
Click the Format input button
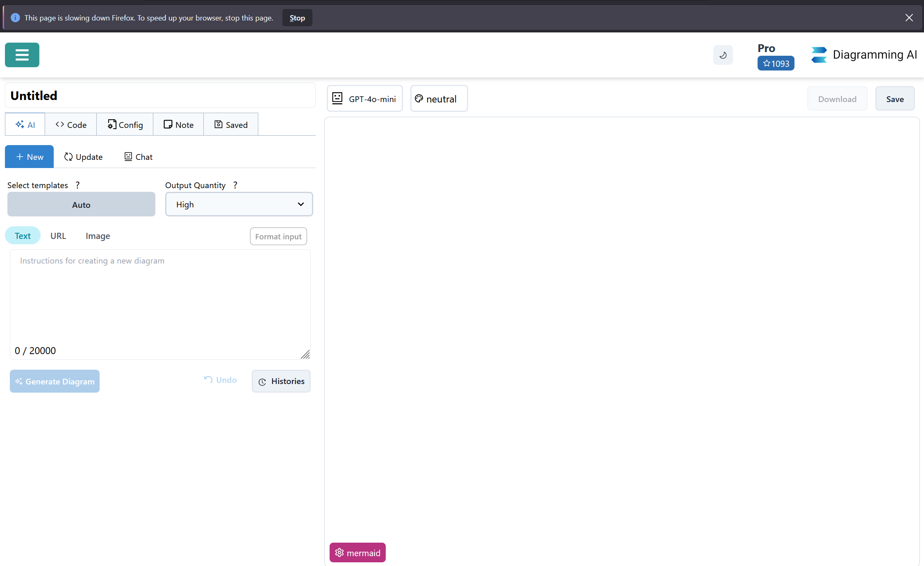(x=278, y=236)
